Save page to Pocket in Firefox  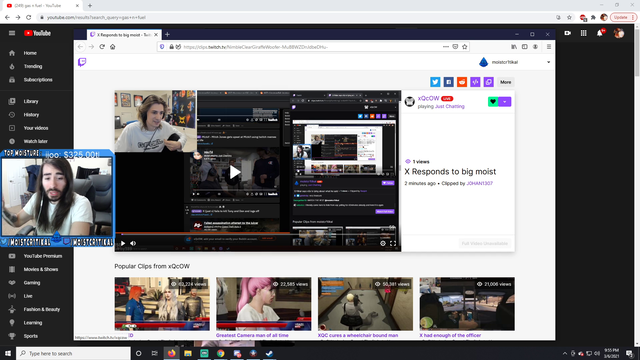tap(455, 47)
